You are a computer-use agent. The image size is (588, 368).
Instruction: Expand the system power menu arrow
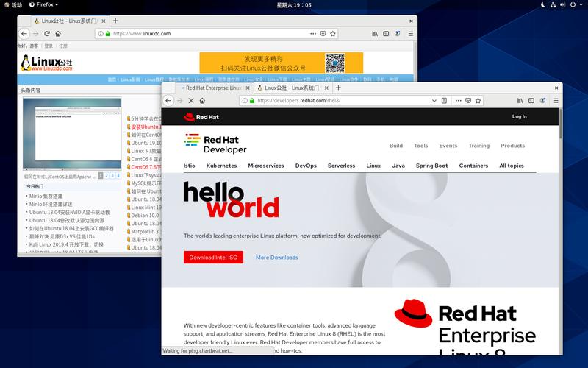point(581,4)
